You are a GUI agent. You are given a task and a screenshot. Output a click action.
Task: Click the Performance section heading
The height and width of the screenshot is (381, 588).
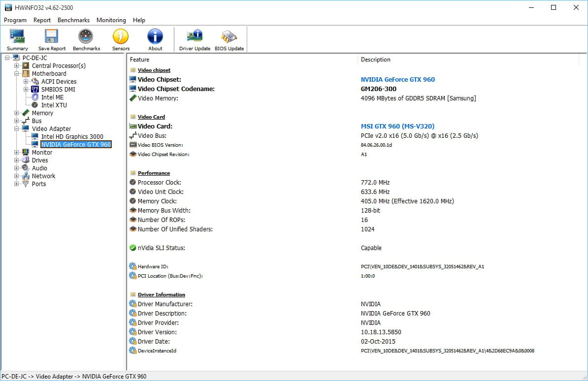154,173
